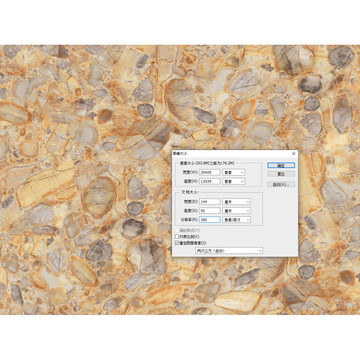Expand the document width unit dropdown
Viewport: 360px width, 360px height.
point(236,202)
